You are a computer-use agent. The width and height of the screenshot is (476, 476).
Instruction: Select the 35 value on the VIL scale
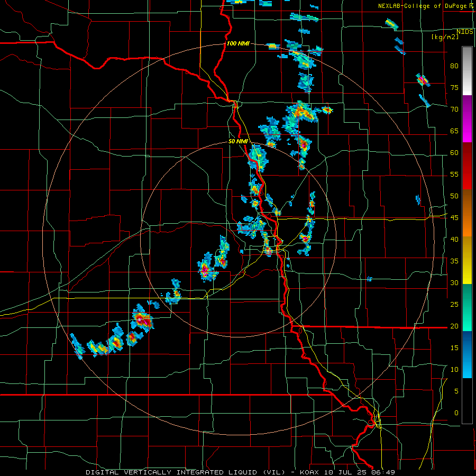coord(454,261)
